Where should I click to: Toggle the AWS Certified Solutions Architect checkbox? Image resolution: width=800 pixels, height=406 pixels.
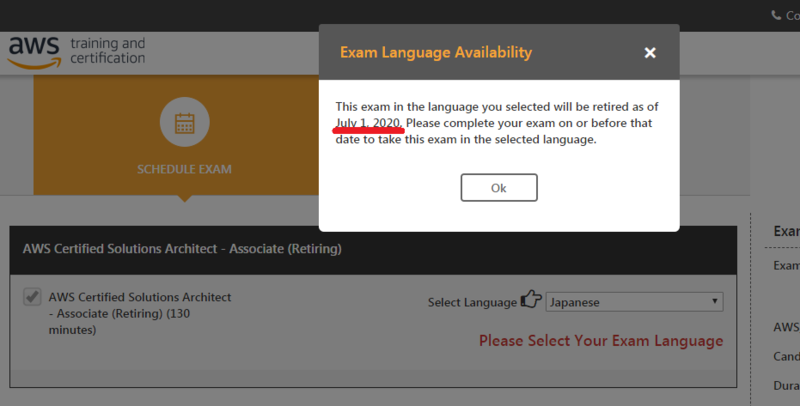point(32,296)
